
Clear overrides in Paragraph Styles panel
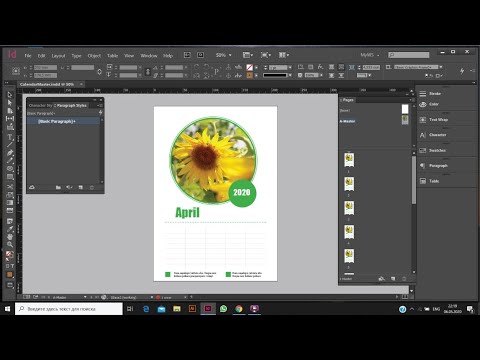tap(69, 188)
